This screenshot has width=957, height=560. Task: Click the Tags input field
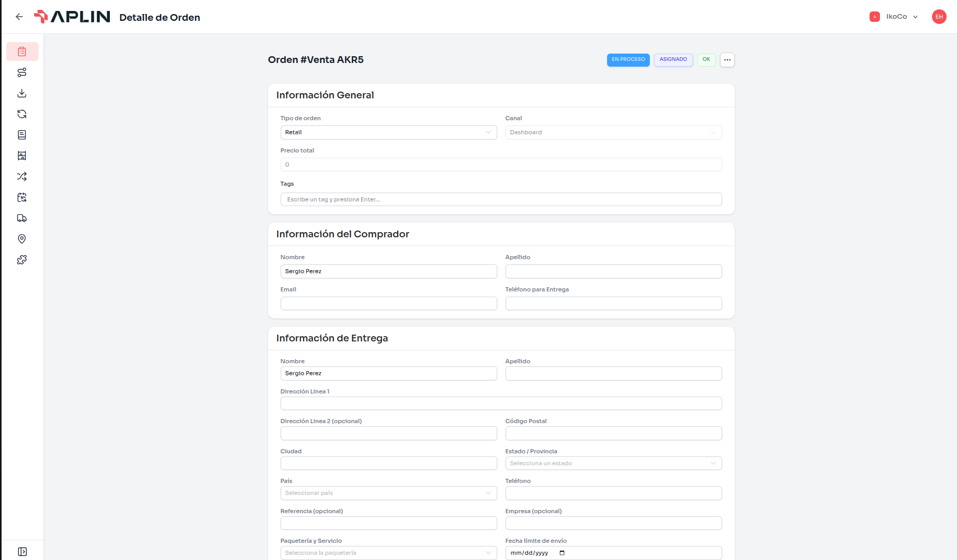pyautogui.click(x=501, y=199)
